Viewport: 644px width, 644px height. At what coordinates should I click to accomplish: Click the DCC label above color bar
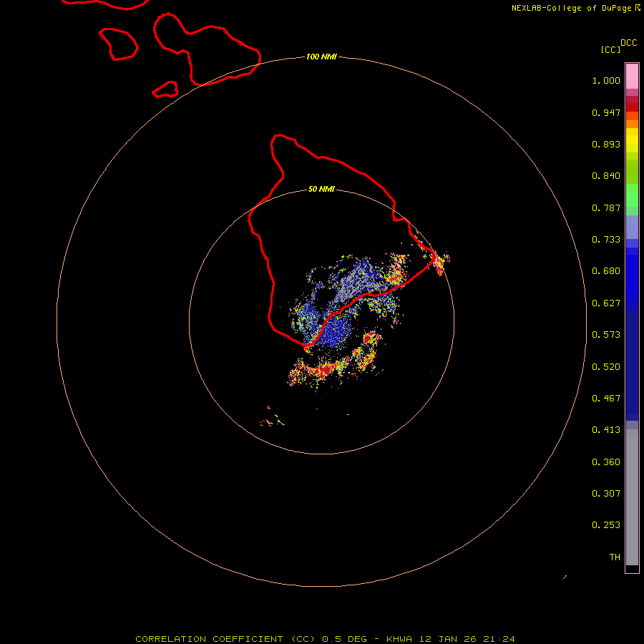(x=629, y=43)
